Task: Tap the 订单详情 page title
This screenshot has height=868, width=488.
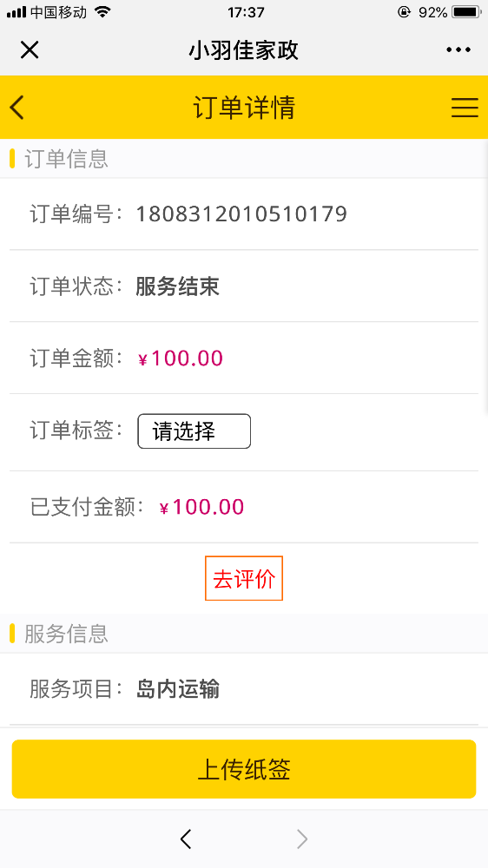Action: pos(244,108)
